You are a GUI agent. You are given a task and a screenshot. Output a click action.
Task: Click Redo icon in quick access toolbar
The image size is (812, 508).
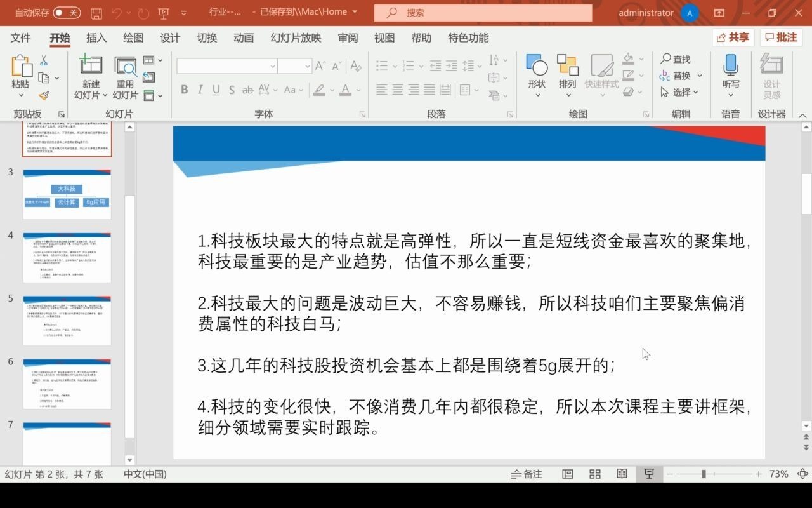(x=143, y=13)
